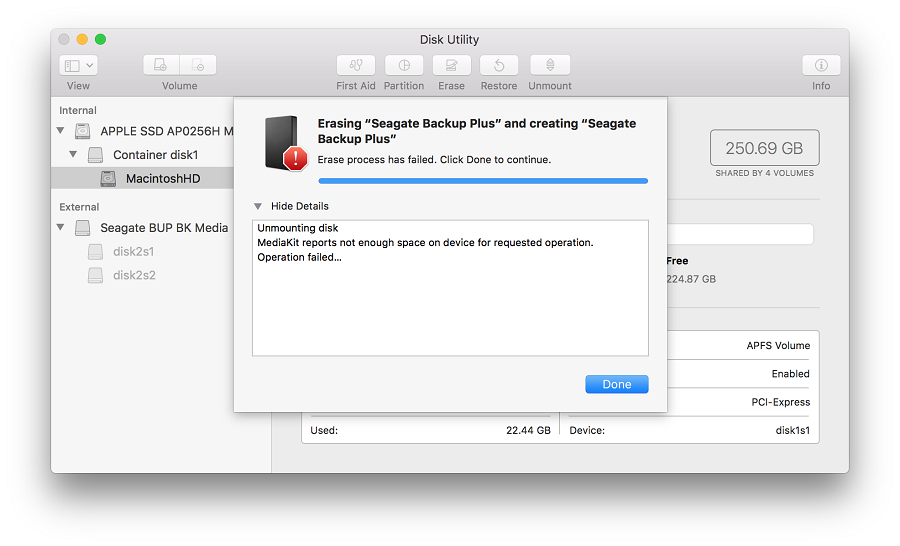Viewport: 900px width, 546px height.
Task: Collapse the Container disk1 entry
Action: click(73, 154)
